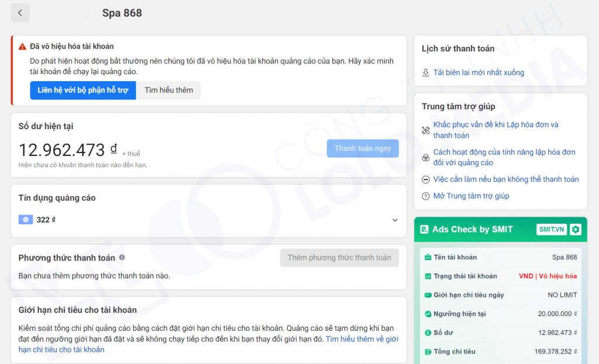
Task: Click the 'Tên tài khoản' row icon
Action: pyautogui.click(x=428, y=257)
